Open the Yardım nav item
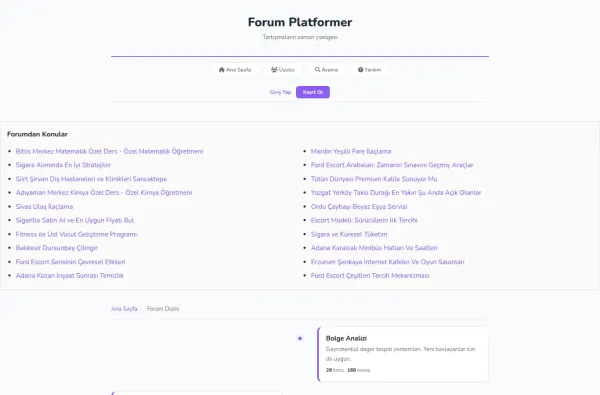Image resolution: width=600 pixels, height=395 pixels. (x=370, y=70)
